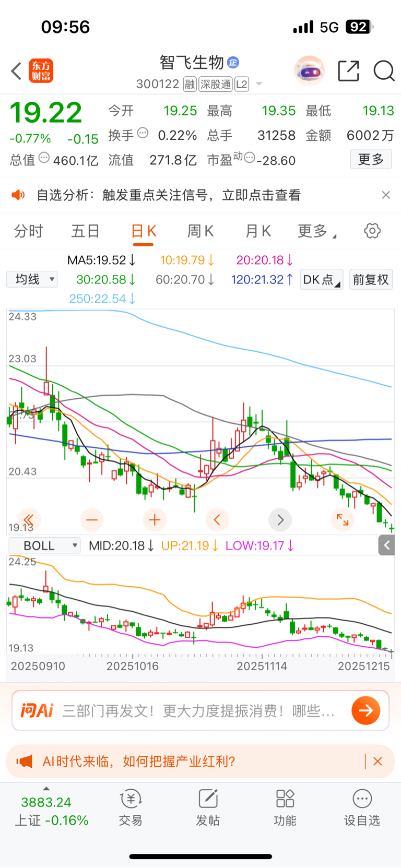Move chart right with gray arrow
Image resolution: width=401 pixels, height=868 pixels.
click(x=280, y=519)
